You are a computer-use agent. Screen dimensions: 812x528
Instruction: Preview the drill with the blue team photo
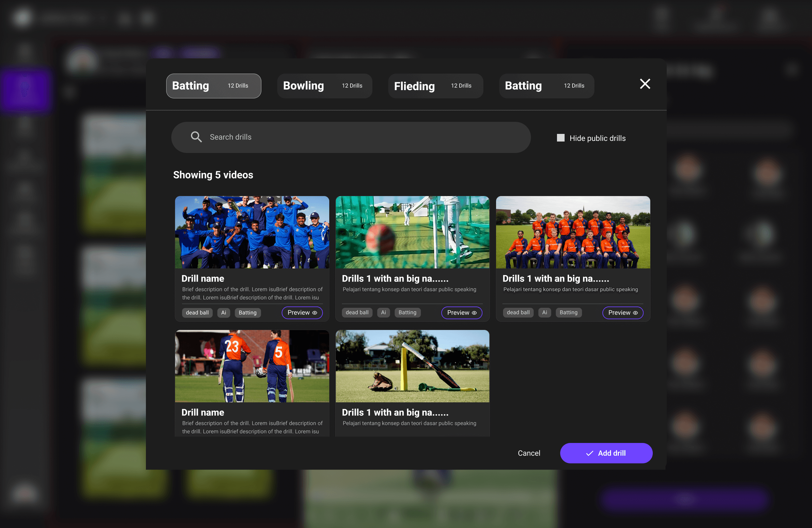pyautogui.click(x=302, y=313)
